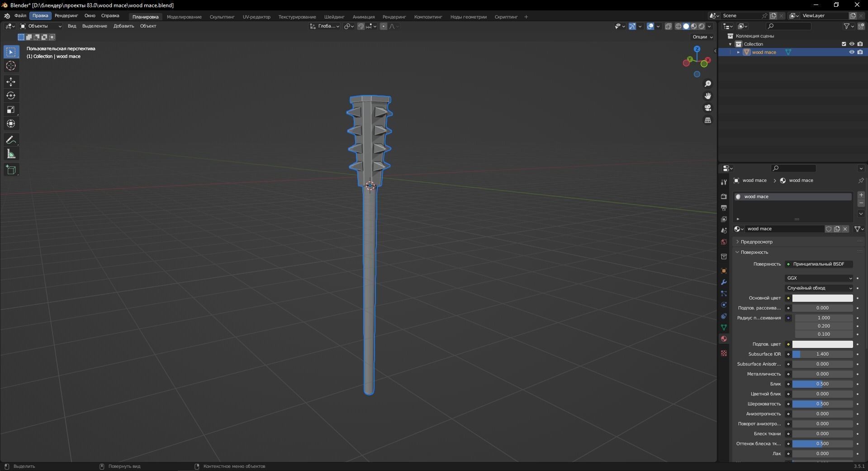Open the Объекты mode dropdown
The height and width of the screenshot is (471, 868).
click(40, 26)
